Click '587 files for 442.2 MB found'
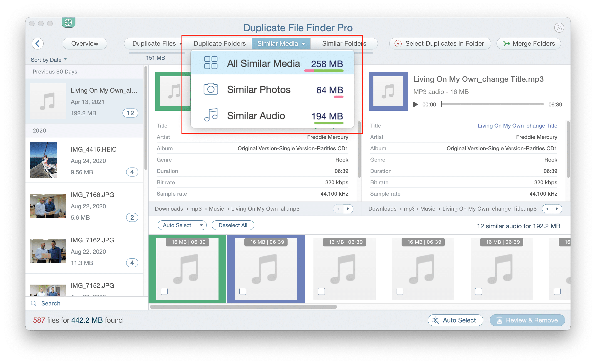This screenshot has width=596, height=364. (x=78, y=320)
